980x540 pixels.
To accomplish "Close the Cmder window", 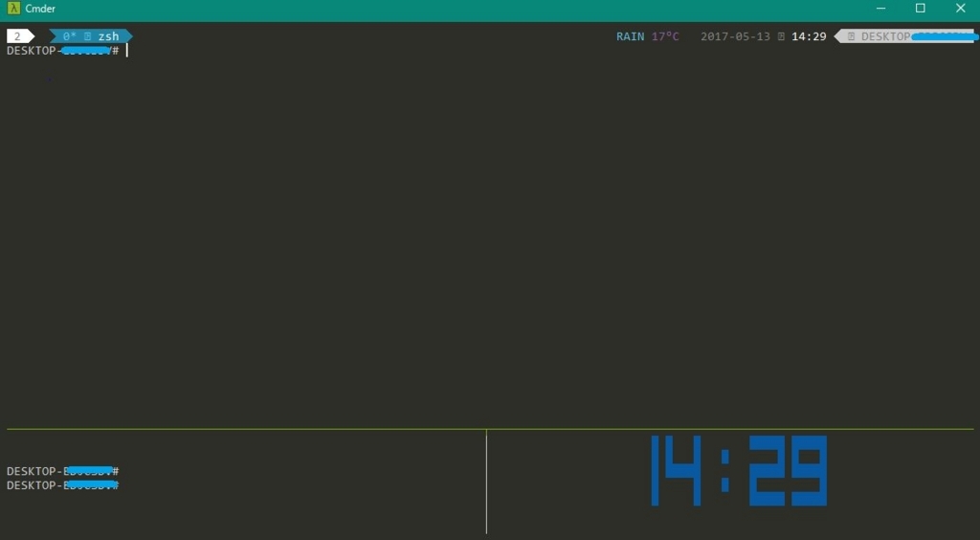I will pyautogui.click(x=961, y=8).
